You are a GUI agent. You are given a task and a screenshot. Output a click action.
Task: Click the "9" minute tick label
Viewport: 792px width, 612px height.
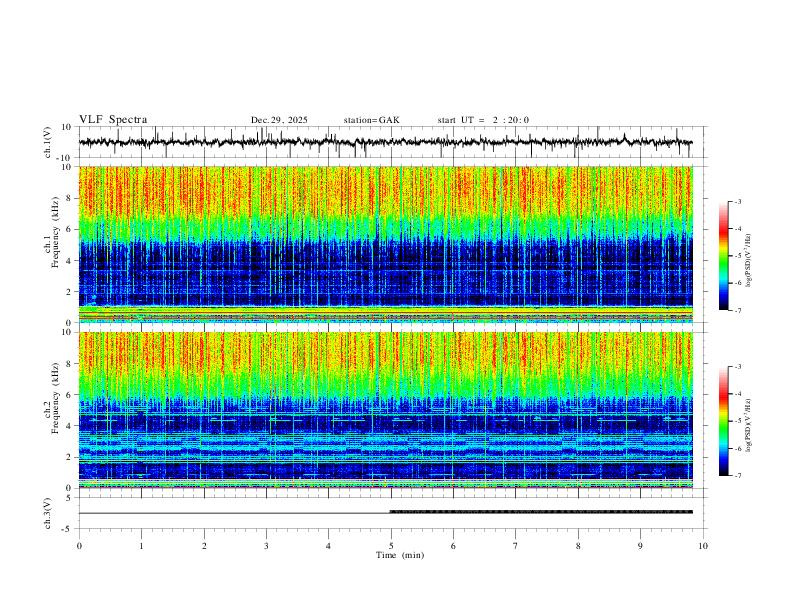tap(640, 546)
